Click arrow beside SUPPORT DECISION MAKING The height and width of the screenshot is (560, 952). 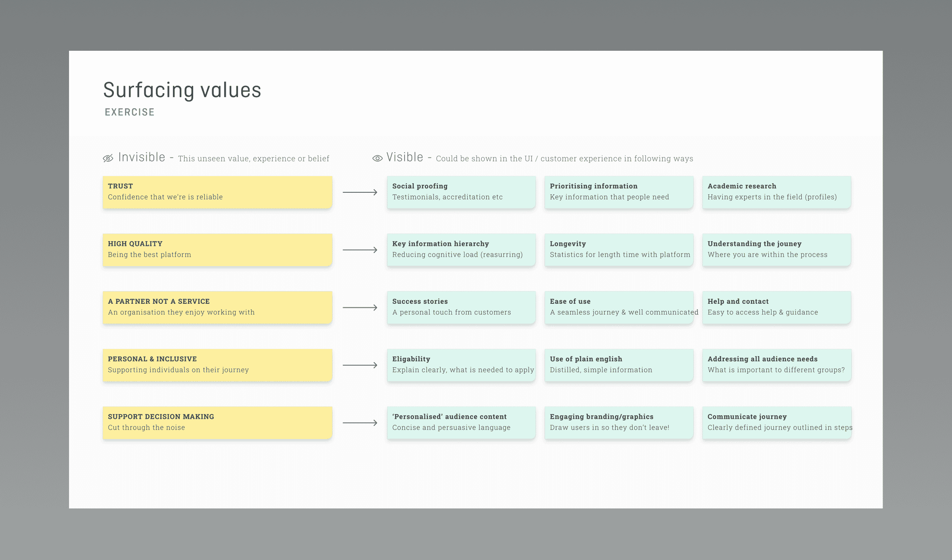coord(360,423)
